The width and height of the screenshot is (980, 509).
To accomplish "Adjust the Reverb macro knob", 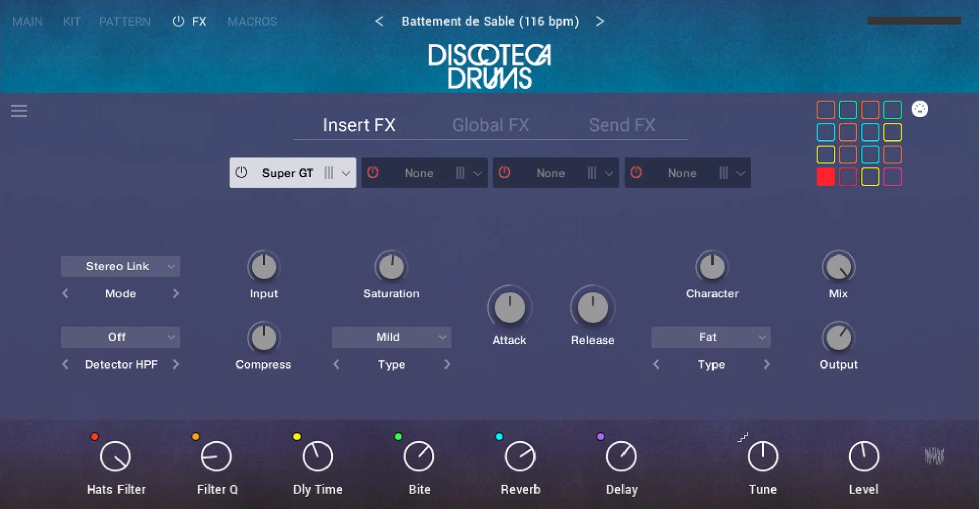I will click(520, 456).
